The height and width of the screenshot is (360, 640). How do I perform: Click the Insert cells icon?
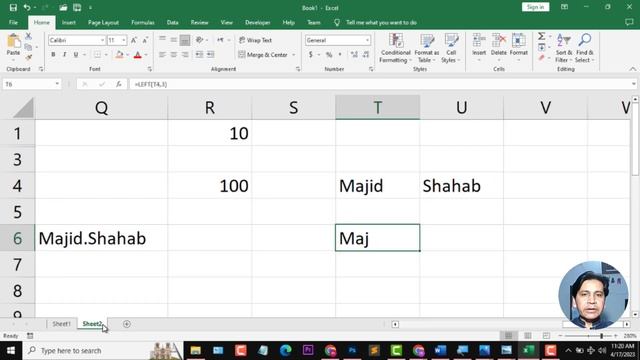coord(479,41)
